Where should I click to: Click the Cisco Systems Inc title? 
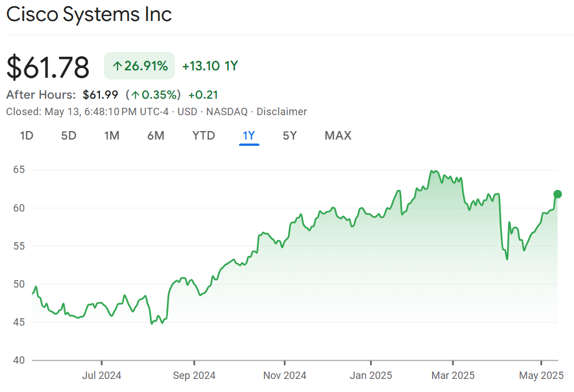[89, 15]
